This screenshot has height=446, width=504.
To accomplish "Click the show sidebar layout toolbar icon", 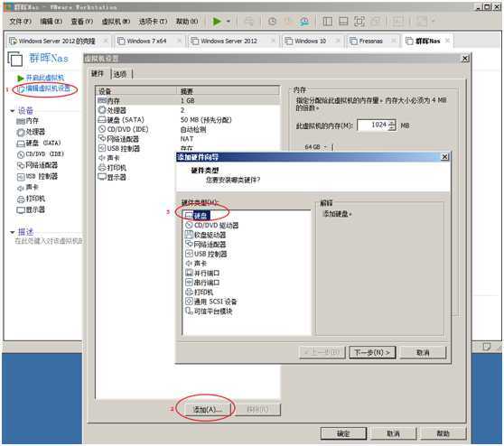I will (327, 22).
